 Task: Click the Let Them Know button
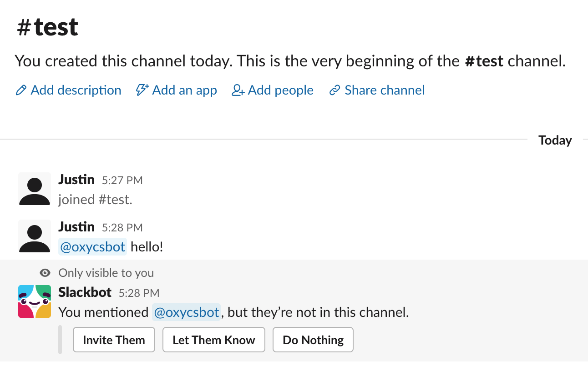(x=214, y=340)
